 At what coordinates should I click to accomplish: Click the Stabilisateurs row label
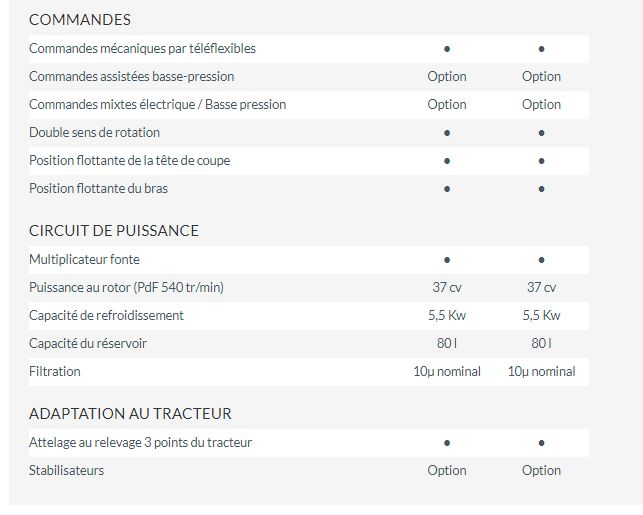click(x=66, y=470)
